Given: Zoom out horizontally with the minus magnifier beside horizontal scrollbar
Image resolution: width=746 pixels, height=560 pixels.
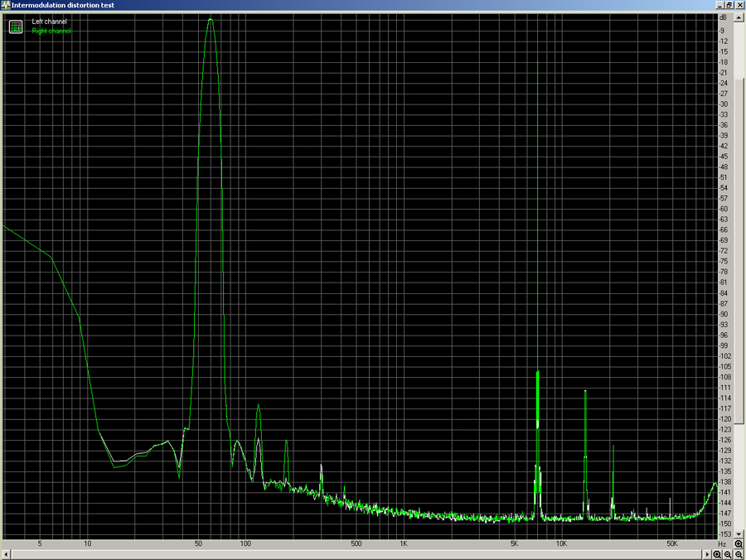Looking at the screenshot, I should tap(728, 554).
